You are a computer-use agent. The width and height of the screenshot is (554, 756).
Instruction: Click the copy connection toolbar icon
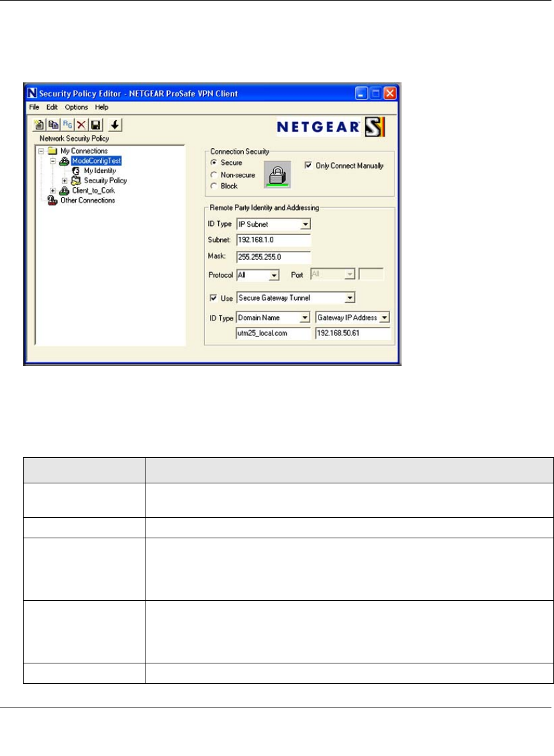click(53, 125)
